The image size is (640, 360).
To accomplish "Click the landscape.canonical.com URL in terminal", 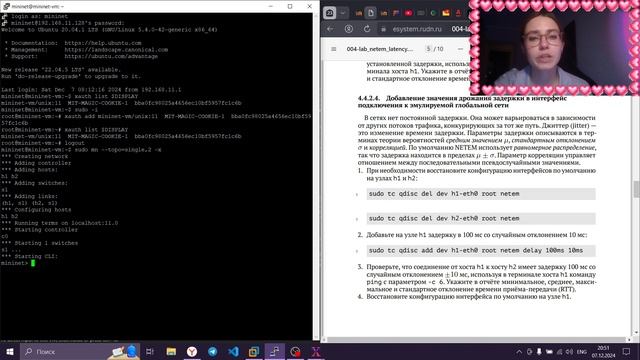I will coord(116,49).
